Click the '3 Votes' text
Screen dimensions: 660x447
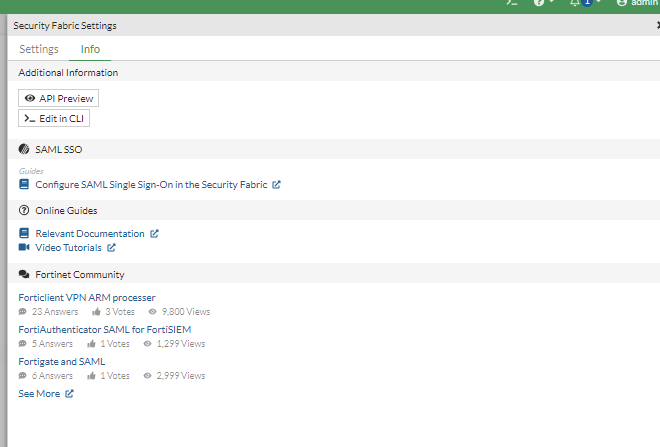pos(120,312)
